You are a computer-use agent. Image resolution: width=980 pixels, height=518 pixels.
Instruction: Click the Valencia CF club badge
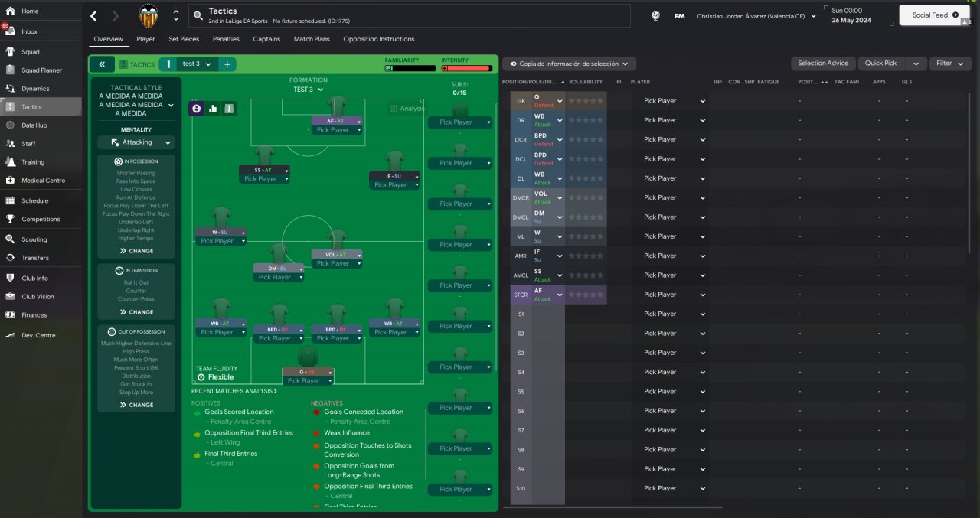[149, 15]
